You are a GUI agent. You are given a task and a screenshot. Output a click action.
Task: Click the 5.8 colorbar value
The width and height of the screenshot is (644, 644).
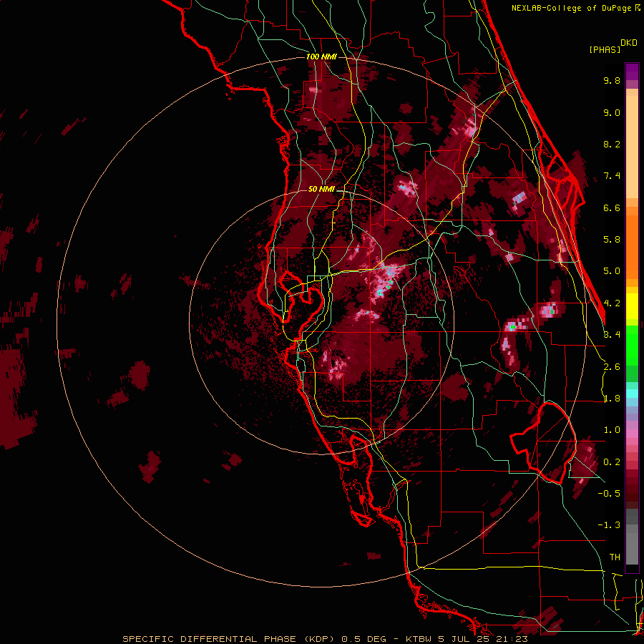point(612,240)
